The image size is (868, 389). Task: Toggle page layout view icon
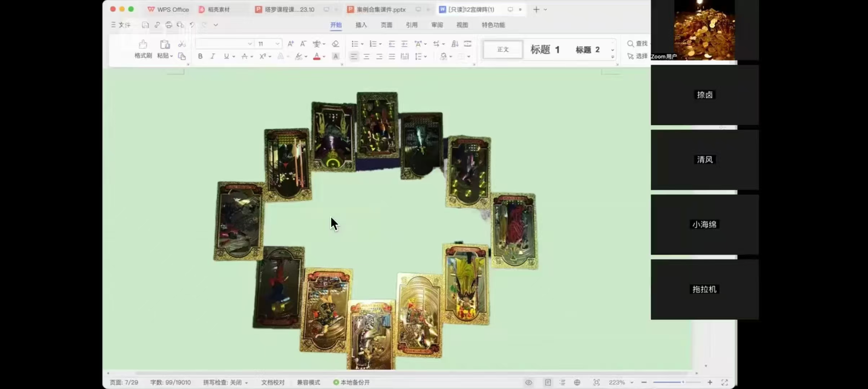(548, 383)
